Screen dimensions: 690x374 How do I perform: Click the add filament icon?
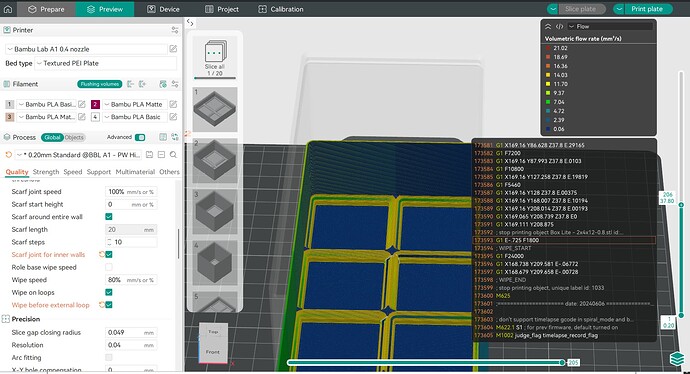click(x=142, y=84)
